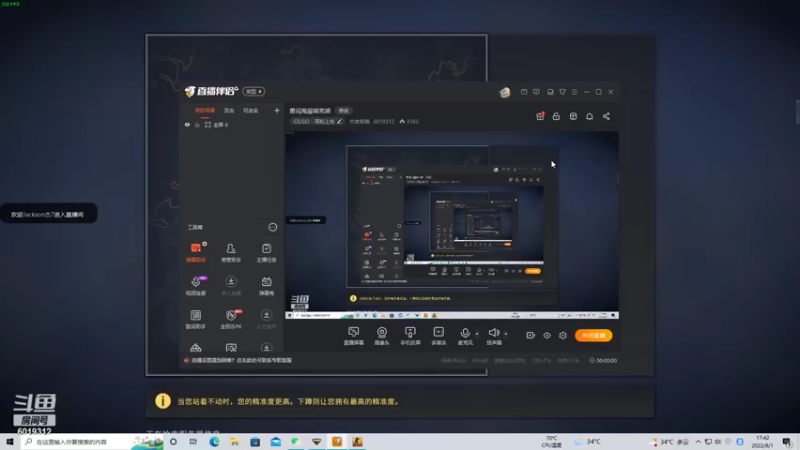The width and height of the screenshot is (800, 450).
Task: Open the video co-streaming microphone tool
Action: click(196, 285)
